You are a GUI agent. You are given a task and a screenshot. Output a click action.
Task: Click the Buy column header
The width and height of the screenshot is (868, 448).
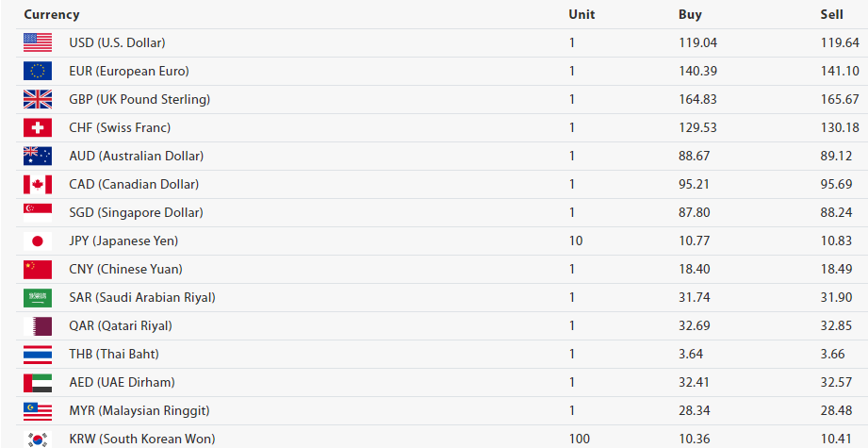pos(690,14)
